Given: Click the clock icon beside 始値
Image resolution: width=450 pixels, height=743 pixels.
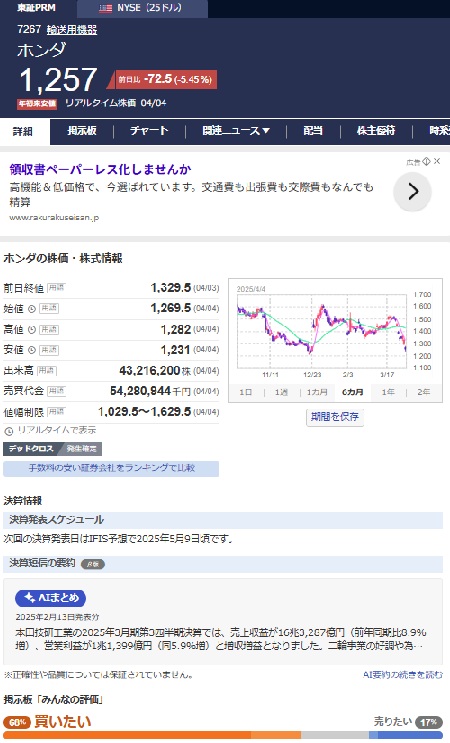Looking at the screenshot, I should click(x=32, y=309).
